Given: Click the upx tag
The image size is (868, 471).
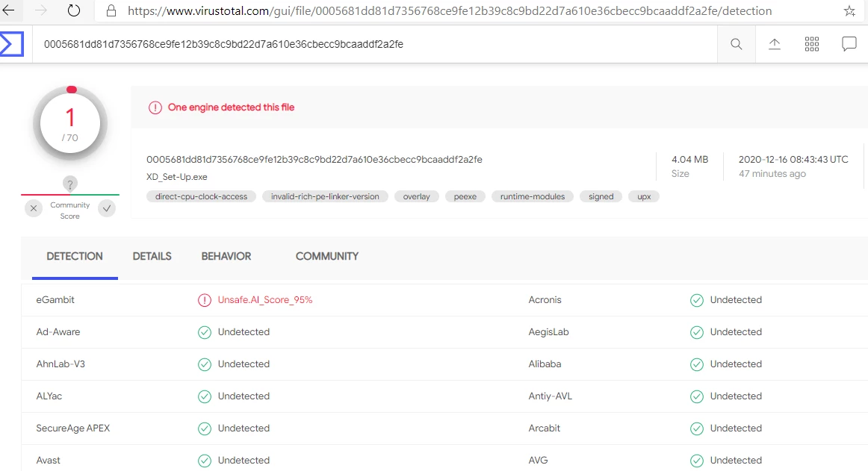Looking at the screenshot, I should (644, 196).
